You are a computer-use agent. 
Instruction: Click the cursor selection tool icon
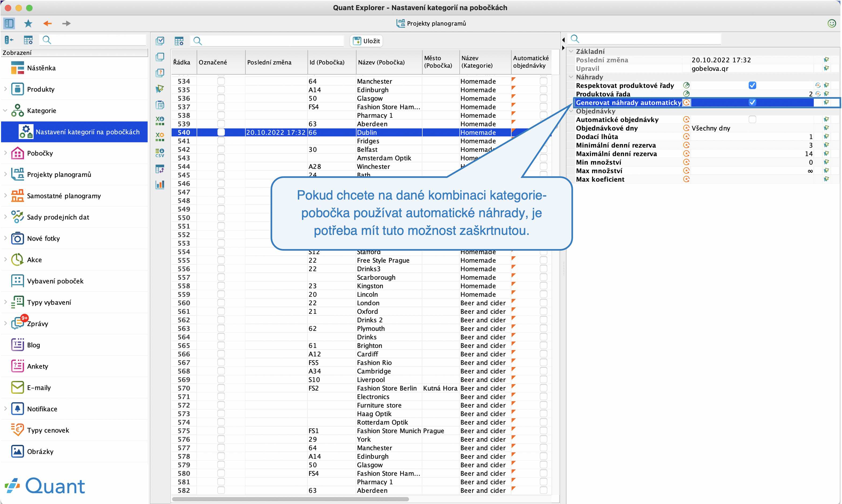click(x=160, y=89)
